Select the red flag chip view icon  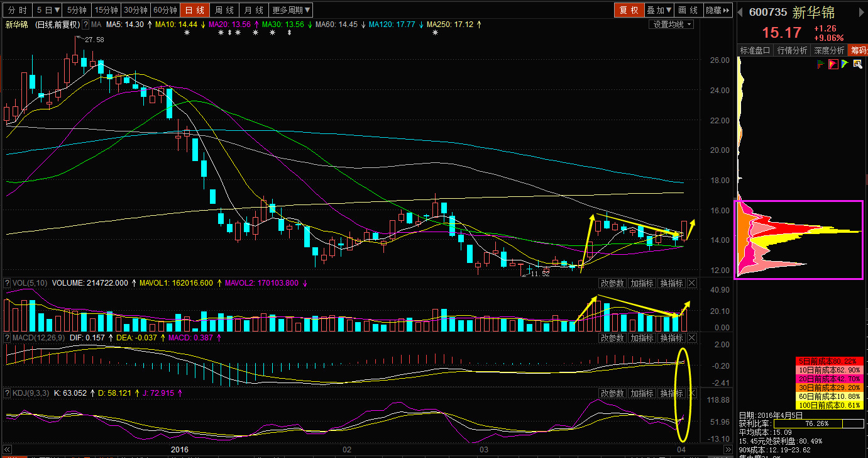(833, 64)
